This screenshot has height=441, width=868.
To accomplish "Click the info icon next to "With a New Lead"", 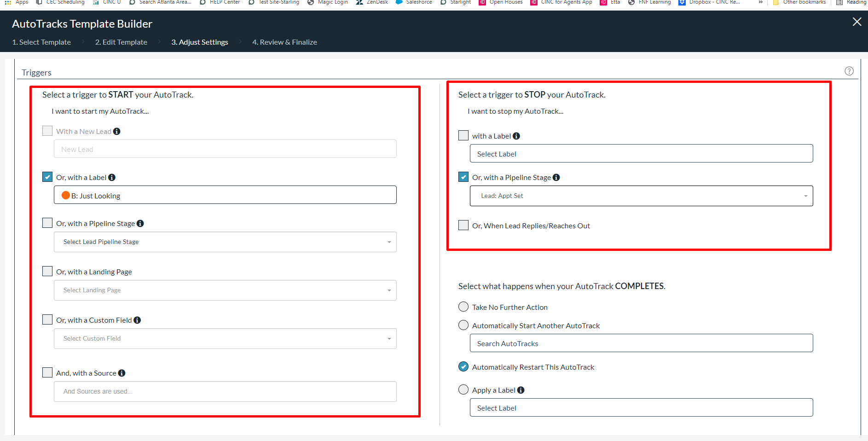I will (x=117, y=131).
